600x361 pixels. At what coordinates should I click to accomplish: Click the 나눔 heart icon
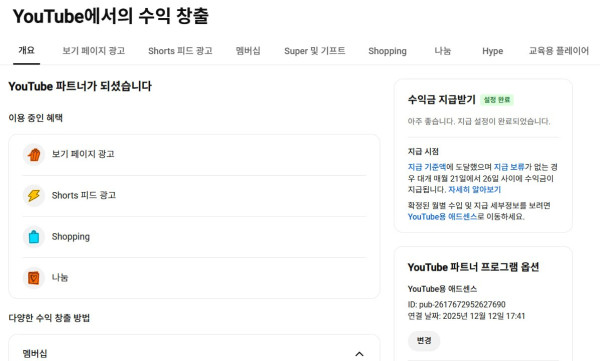click(x=34, y=278)
